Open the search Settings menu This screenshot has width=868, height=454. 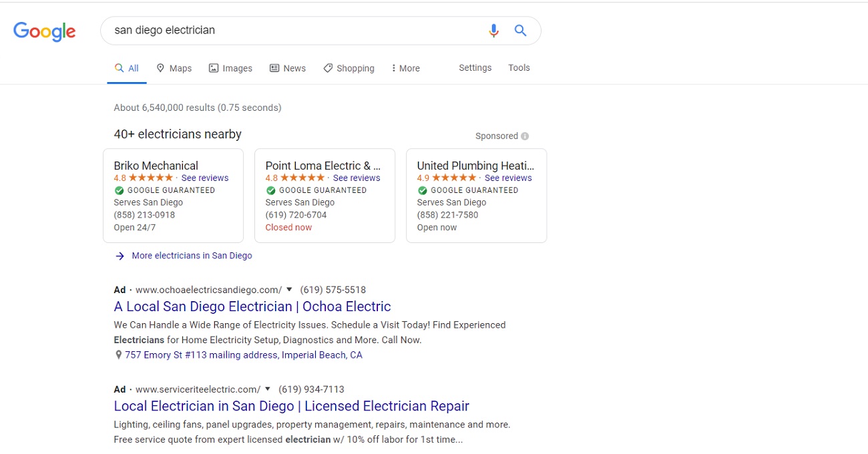click(x=475, y=67)
